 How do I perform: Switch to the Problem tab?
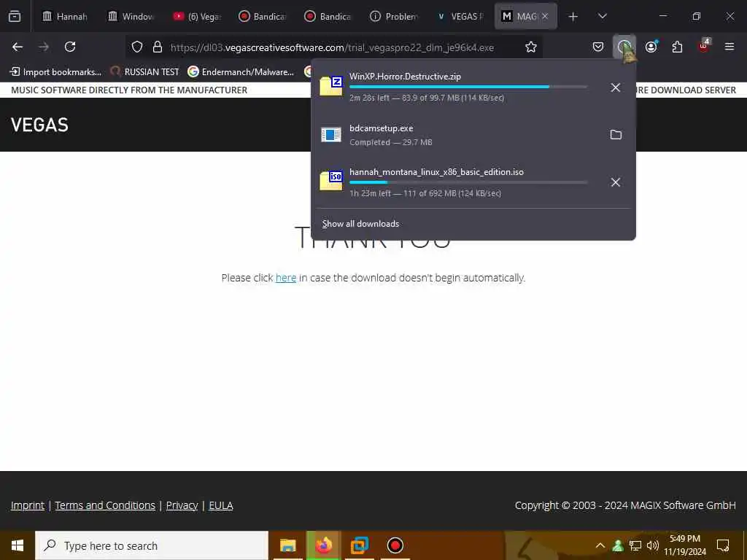click(394, 16)
